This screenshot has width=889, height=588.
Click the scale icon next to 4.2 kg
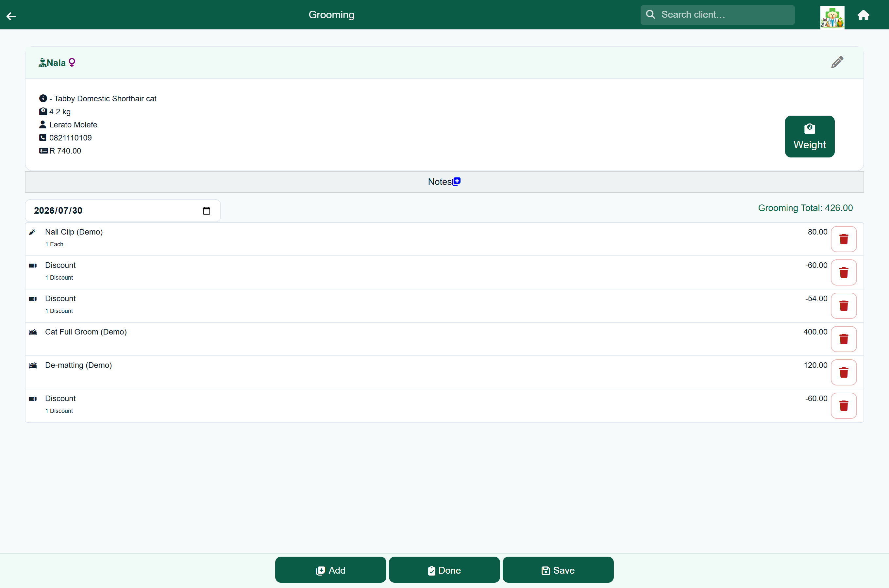[43, 111]
